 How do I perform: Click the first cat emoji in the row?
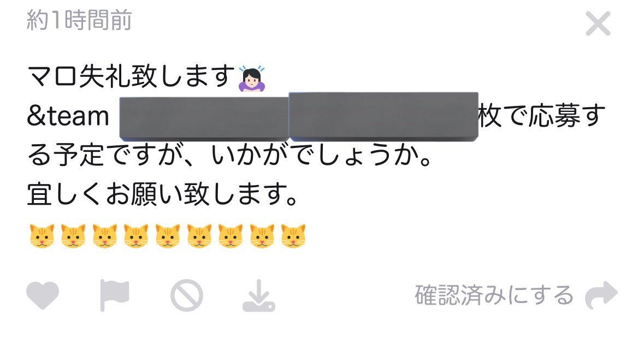point(42,236)
